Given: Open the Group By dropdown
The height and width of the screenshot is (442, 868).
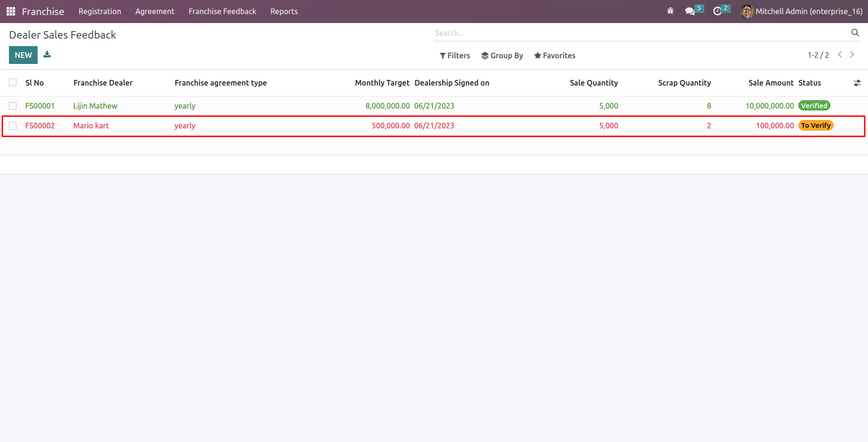Looking at the screenshot, I should [x=502, y=55].
